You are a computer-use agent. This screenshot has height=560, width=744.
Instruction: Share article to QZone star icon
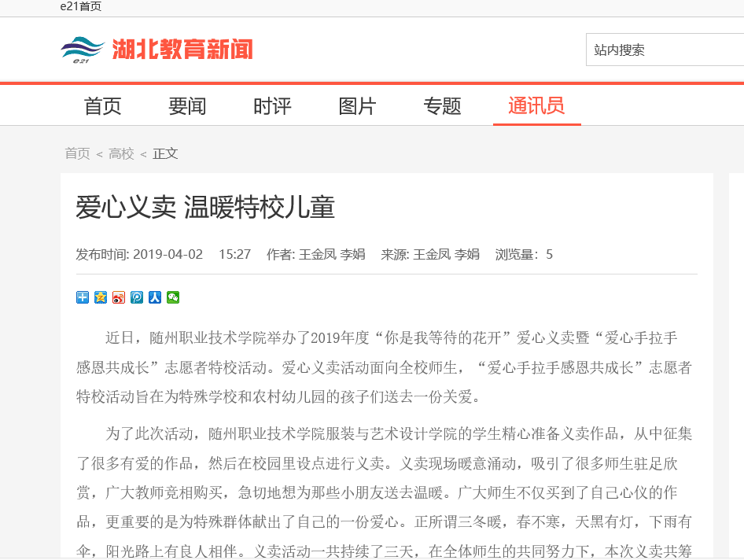[101, 297]
